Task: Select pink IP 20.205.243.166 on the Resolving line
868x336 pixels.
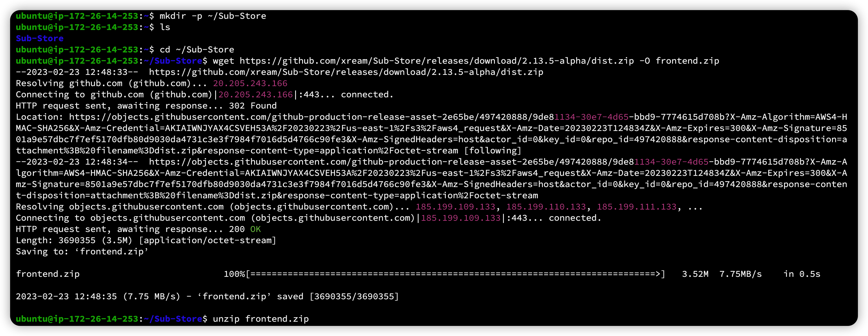Action: [250, 83]
